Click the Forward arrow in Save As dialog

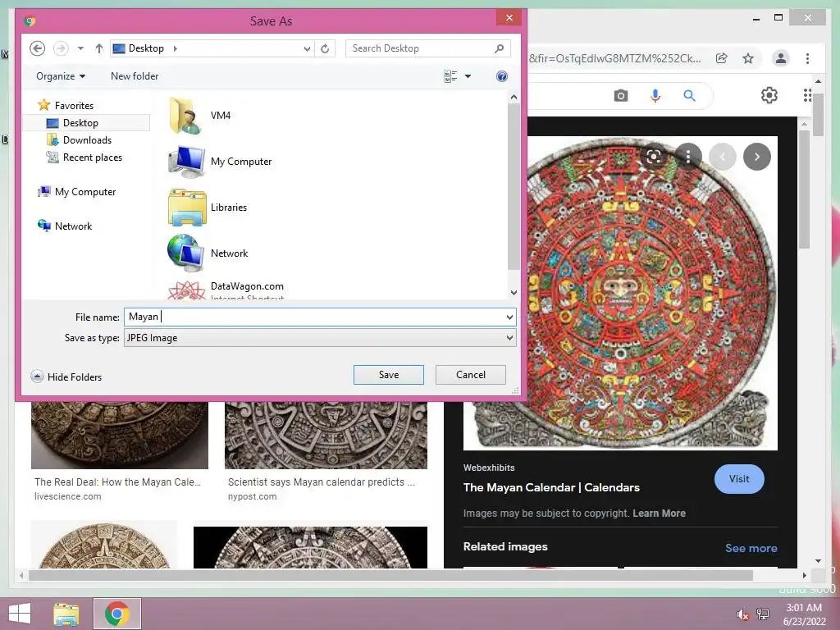click(61, 48)
